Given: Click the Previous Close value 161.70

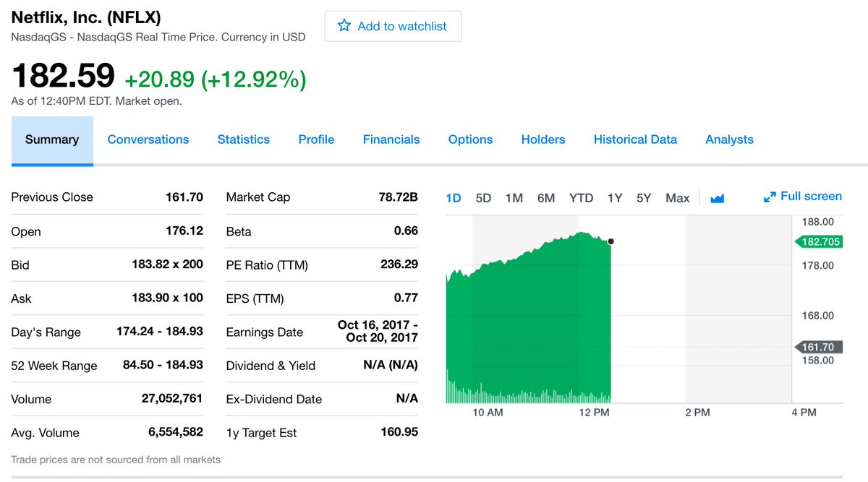Looking at the screenshot, I should pyautogui.click(x=184, y=197).
